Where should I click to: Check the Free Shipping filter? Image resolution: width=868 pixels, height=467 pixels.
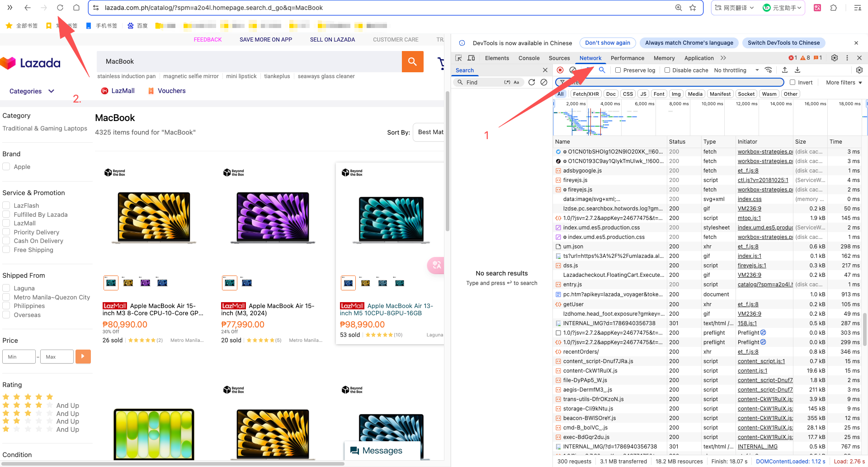coord(6,250)
